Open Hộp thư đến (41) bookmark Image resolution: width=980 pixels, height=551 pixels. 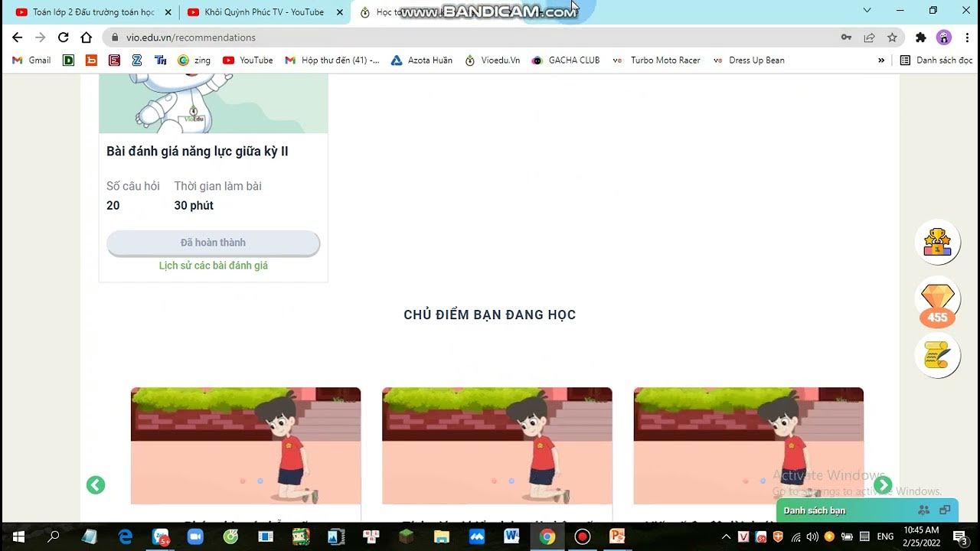(332, 60)
